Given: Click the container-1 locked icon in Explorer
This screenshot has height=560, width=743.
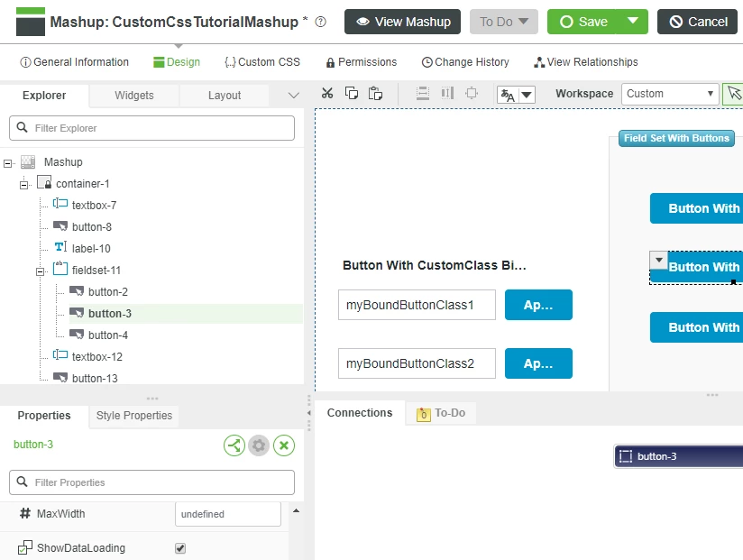Looking at the screenshot, I should pos(44,182).
